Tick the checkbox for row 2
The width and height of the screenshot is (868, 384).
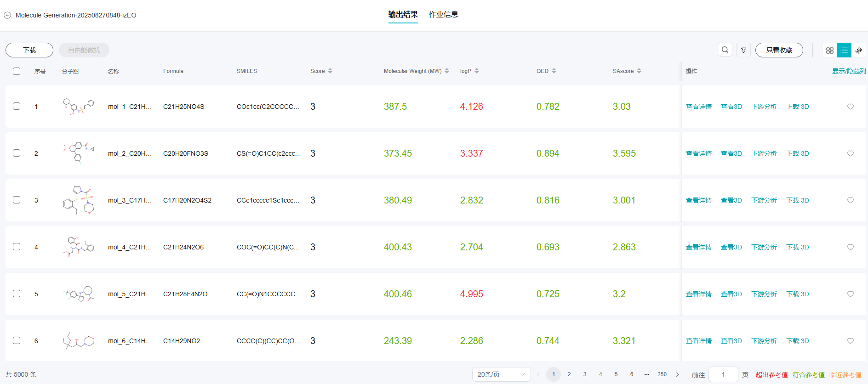pos(17,153)
